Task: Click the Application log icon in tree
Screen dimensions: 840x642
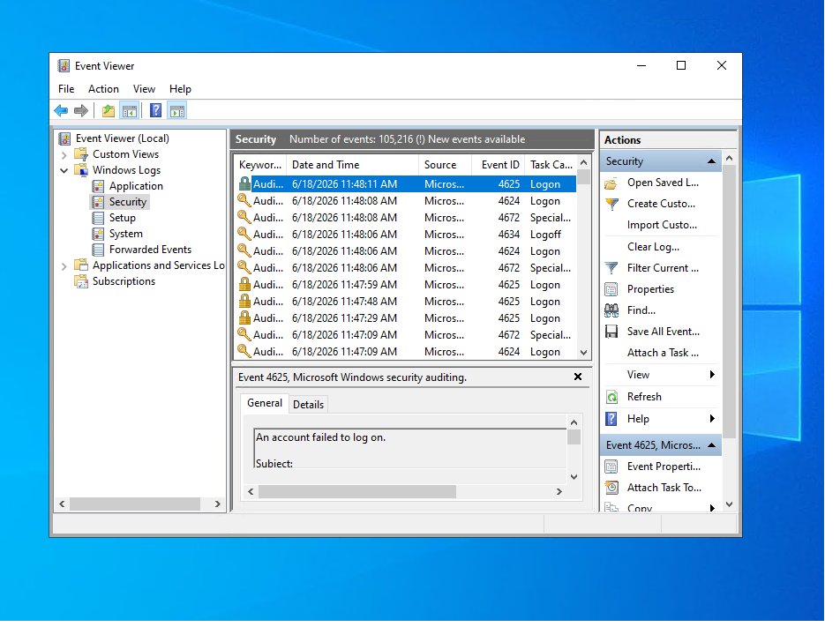Action: (98, 186)
